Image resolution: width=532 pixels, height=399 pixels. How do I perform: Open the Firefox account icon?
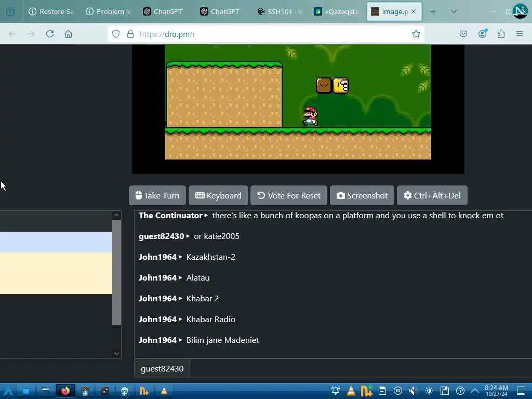(x=483, y=34)
